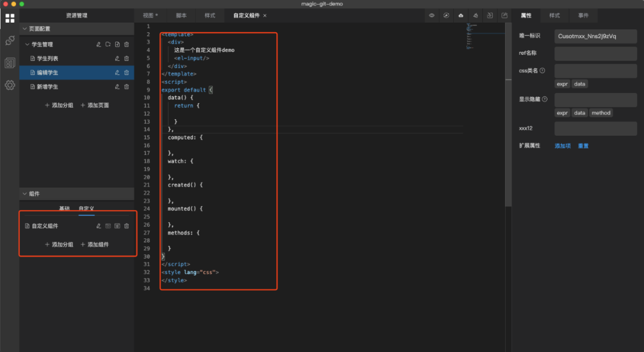This screenshot has width=644, height=352.
Task: Edit the 编辑学生 page
Action: (x=117, y=73)
